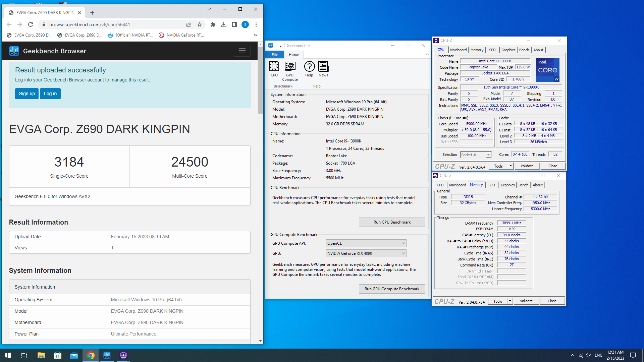Click the Sign up button

click(27, 94)
